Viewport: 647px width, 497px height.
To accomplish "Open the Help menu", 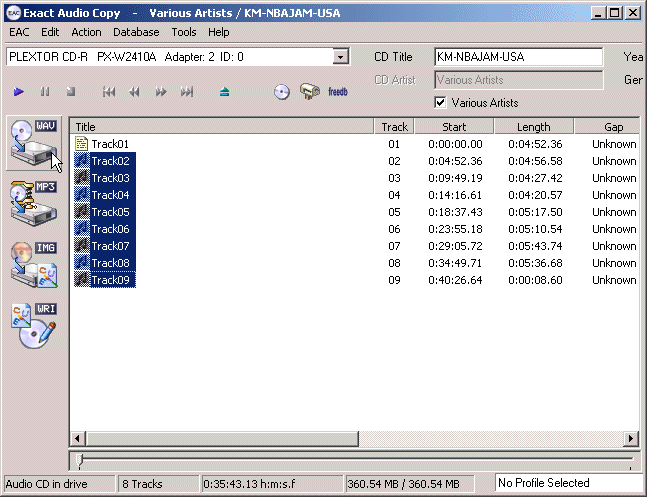I will point(219,32).
